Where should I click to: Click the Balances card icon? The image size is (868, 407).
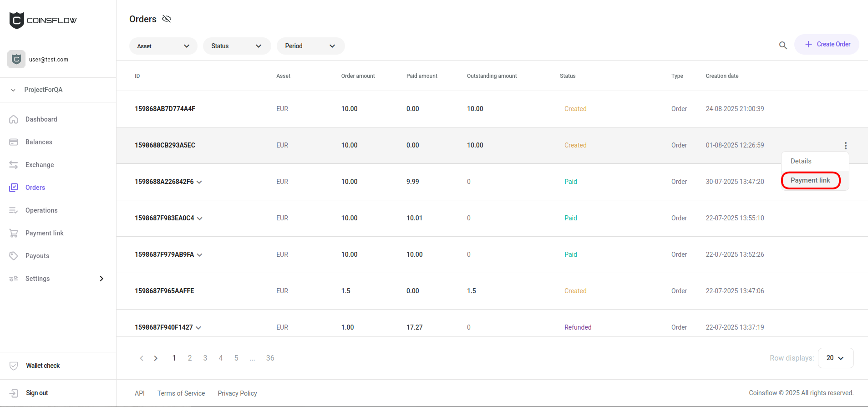14,142
